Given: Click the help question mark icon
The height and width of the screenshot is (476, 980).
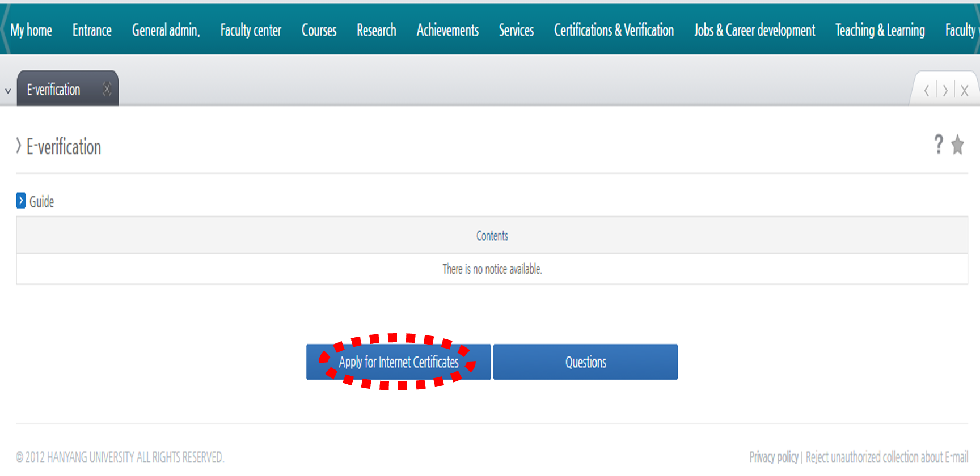Looking at the screenshot, I should click(x=939, y=144).
